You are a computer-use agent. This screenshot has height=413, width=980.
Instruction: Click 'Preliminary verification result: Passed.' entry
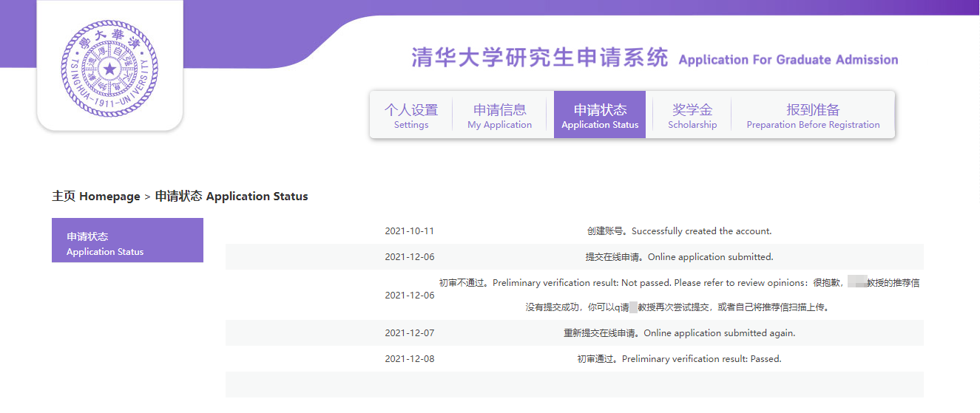[x=679, y=359]
